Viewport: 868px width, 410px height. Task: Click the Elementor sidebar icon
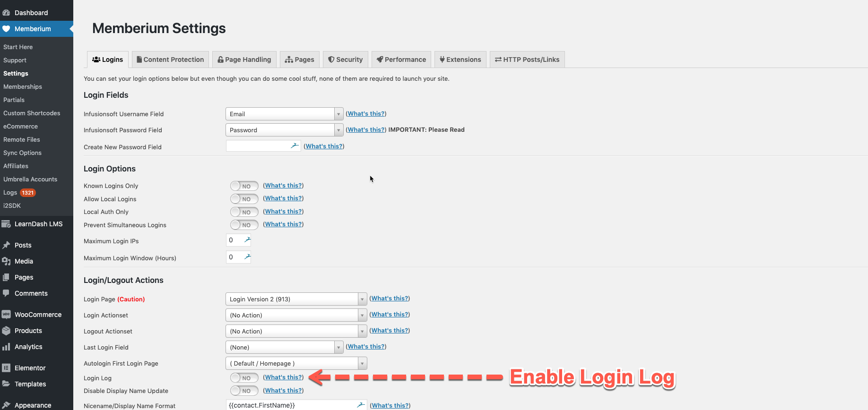point(6,368)
